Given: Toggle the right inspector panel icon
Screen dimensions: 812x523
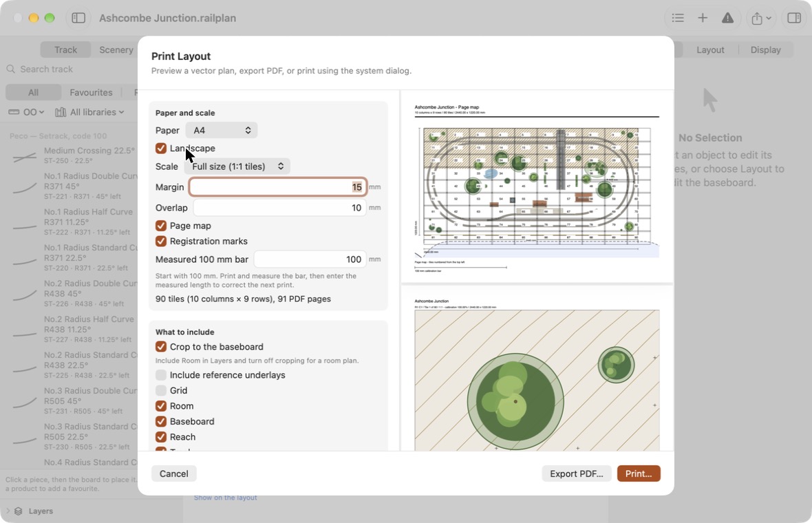Looking at the screenshot, I should click(x=794, y=18).
